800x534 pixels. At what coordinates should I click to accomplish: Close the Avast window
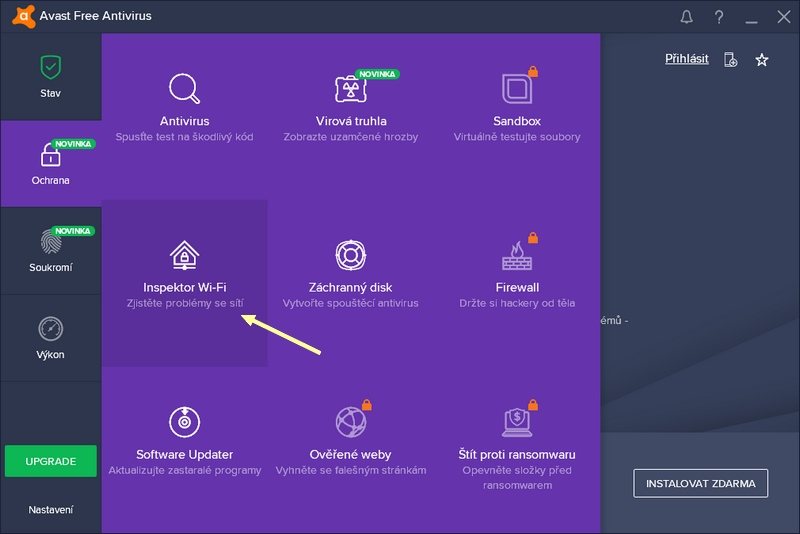(x=784, y=17)
